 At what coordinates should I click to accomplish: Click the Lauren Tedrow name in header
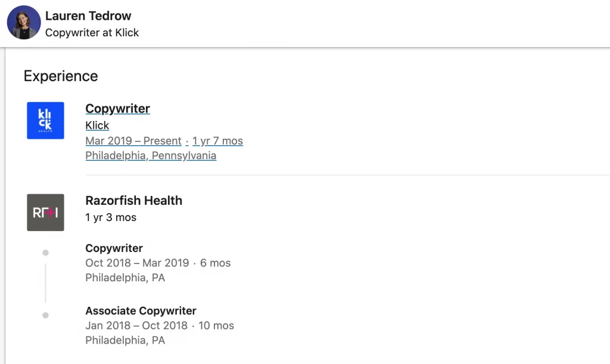88,16
